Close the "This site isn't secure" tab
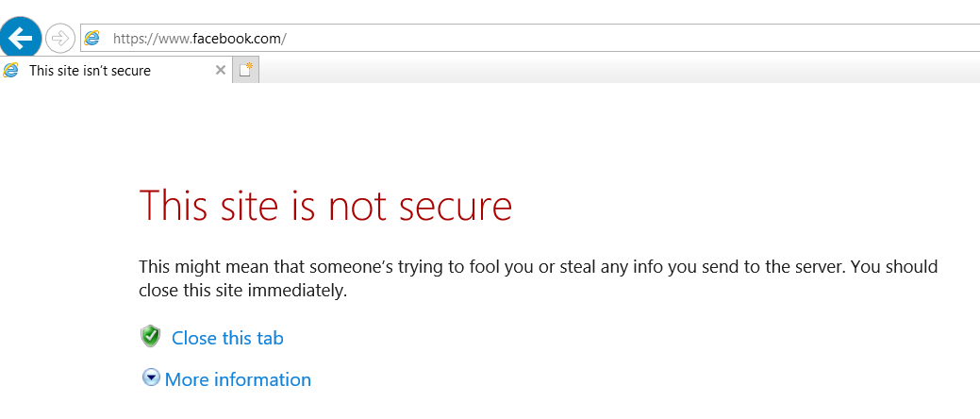Viewport: 980px width, 419px height. coord(221,70)
